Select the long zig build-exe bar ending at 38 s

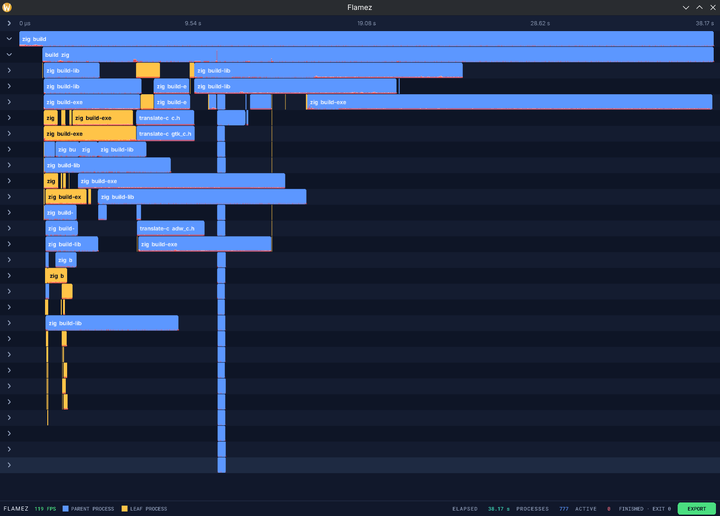coord(509,102)
